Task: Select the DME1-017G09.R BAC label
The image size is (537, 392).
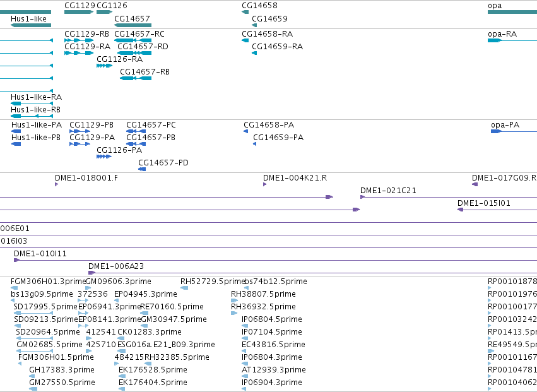Action: pos(504,178)
